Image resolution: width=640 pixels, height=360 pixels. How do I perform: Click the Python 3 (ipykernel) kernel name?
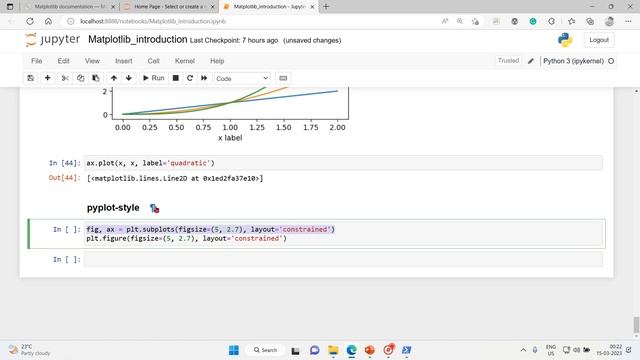tap(573, 61)
